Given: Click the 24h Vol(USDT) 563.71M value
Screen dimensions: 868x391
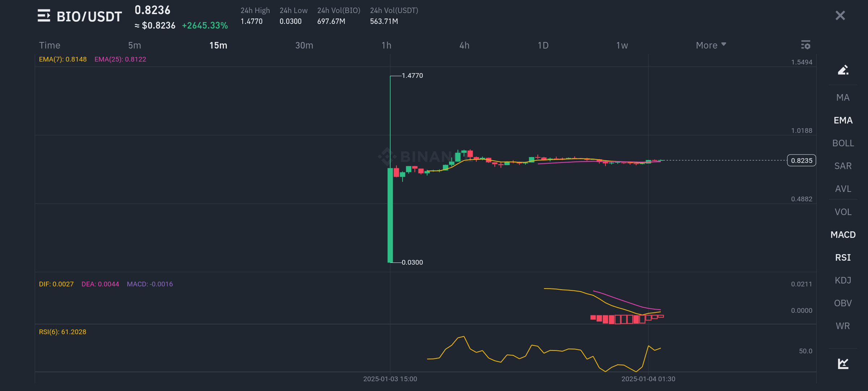Looking at the screenshot, I should pyautogui.click(x=384, y=21).
